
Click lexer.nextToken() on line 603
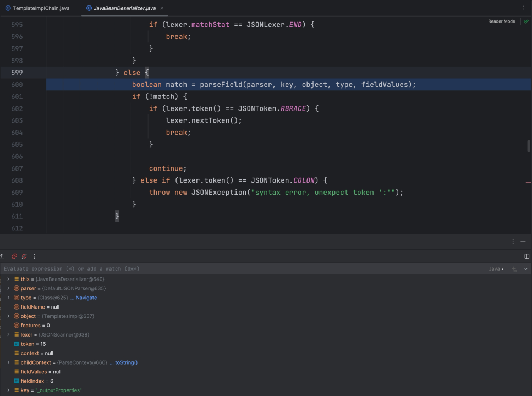(204, 120)
